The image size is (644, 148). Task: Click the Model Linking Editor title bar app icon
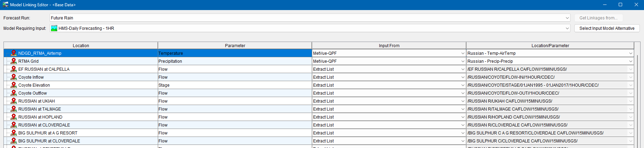5,5
